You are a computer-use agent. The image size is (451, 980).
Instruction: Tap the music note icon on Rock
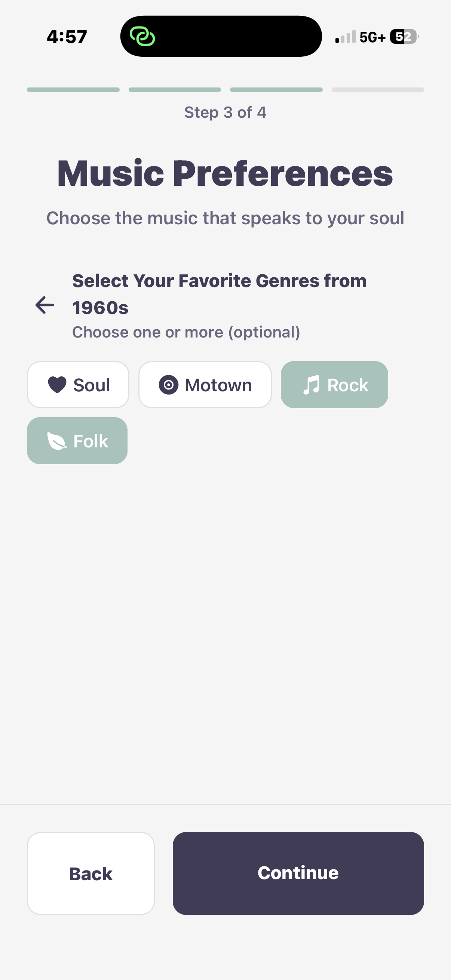tap(311, 385)
